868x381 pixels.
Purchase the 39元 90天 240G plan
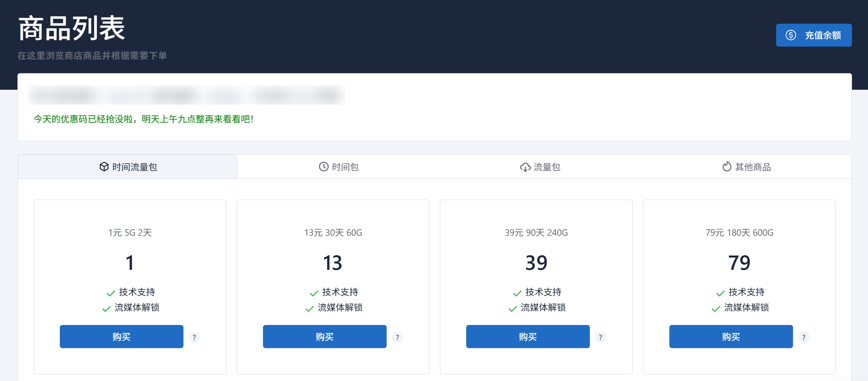(x=528, y=337)
